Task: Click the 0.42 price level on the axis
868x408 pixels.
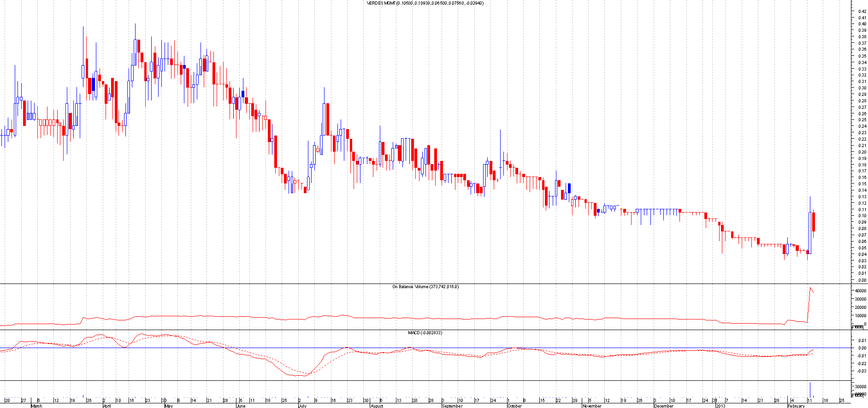Action: click(862, 11)
